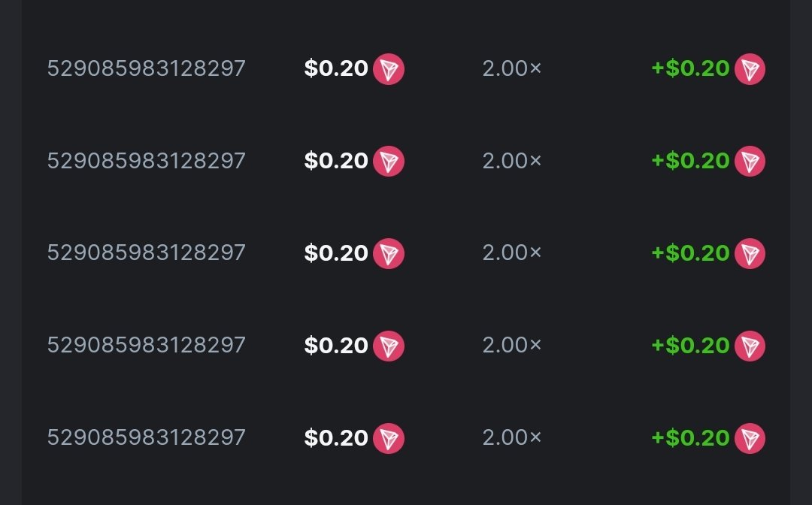The width and height of the screenshot is (812, 505).
Task: Open bet ID 529085983128297 in the fourth row
Action: point(147,346)
